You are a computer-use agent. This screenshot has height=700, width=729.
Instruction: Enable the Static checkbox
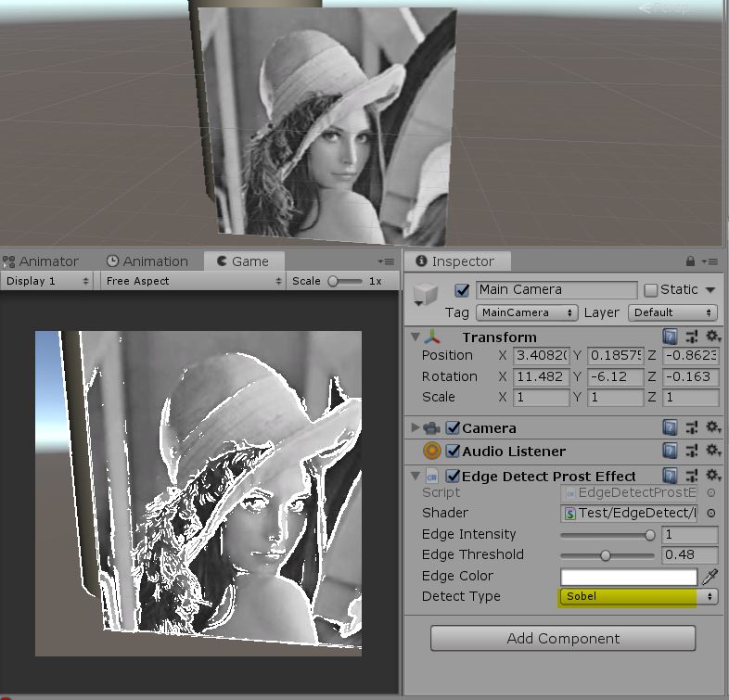coord(650,290)
